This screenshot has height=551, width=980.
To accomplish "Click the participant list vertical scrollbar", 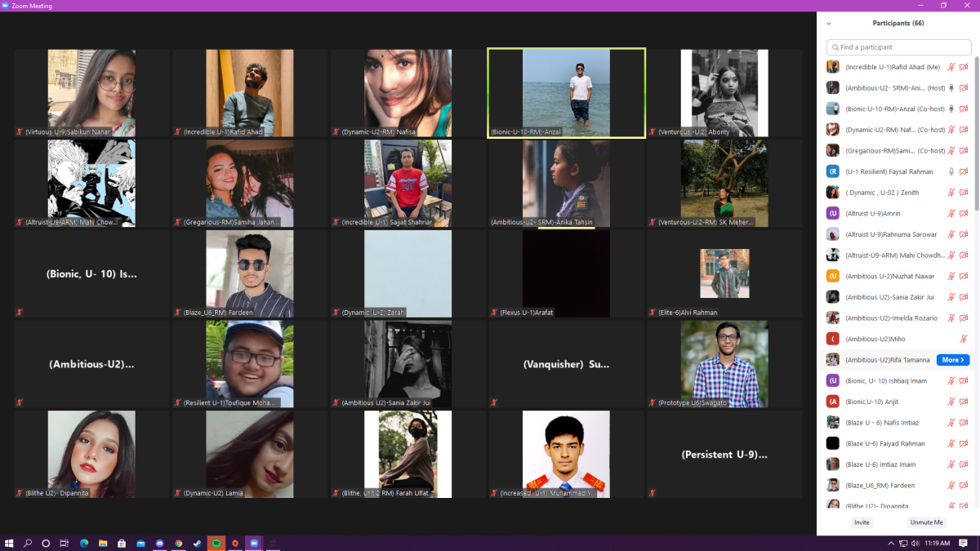I will pyautogui.click(x=976, y=139).
